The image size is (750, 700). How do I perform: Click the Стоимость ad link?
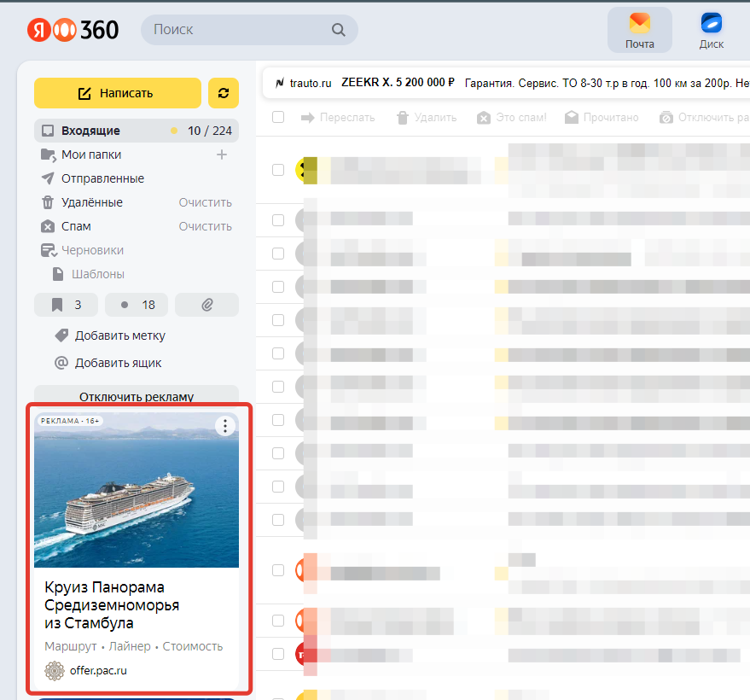click(x=193, y=646)
